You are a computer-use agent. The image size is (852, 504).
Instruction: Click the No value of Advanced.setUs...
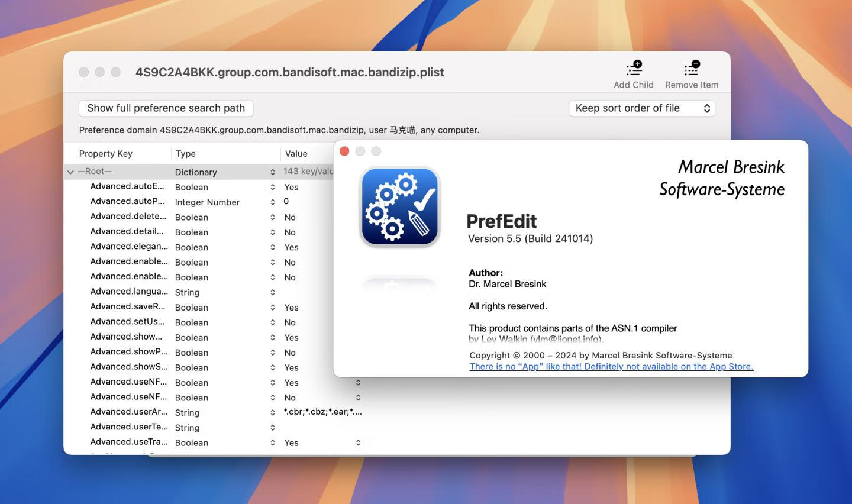pos(290,322)
